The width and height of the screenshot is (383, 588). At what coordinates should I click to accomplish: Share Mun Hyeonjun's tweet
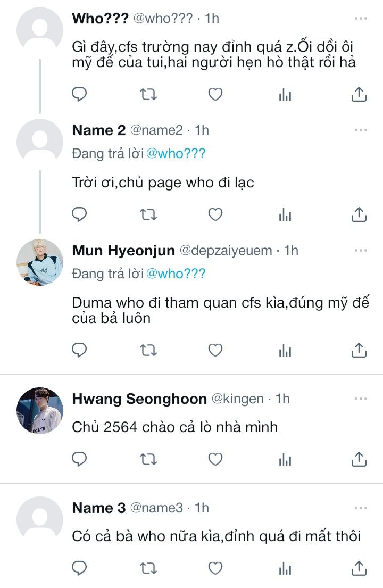point(359,350)
